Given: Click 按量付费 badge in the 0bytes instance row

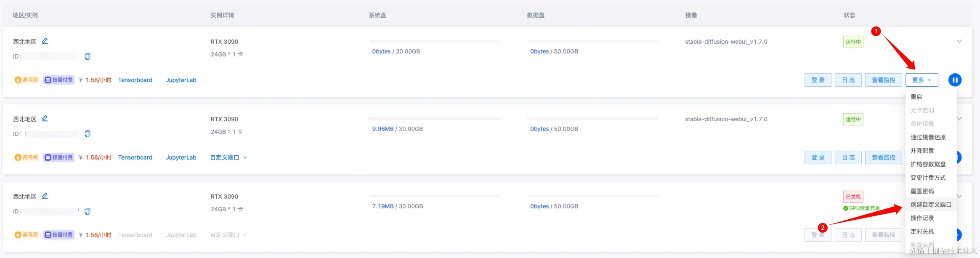Looking at the screenshot, I should [x=59, y=80].
